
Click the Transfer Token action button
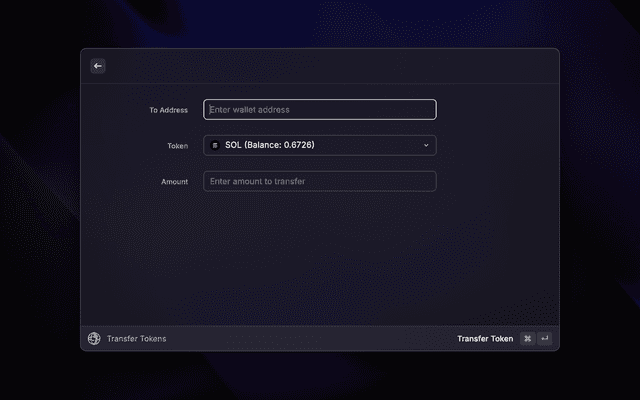485,339
